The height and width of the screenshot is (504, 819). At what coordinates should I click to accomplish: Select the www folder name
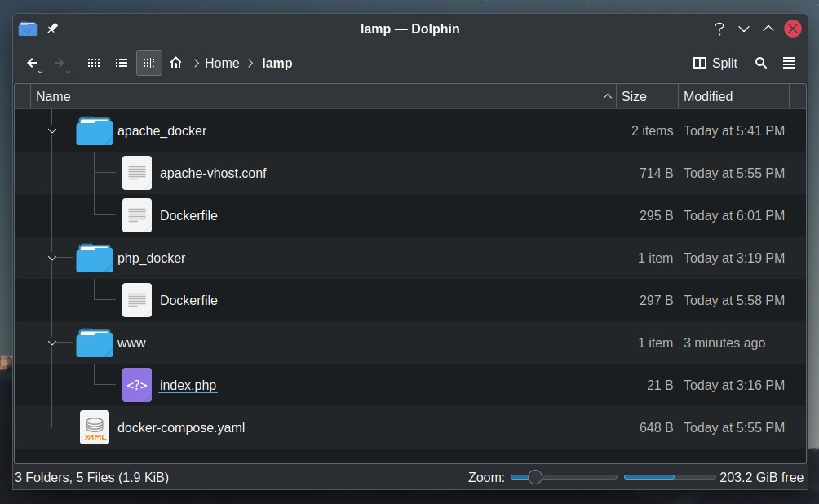tap(131, 343)
